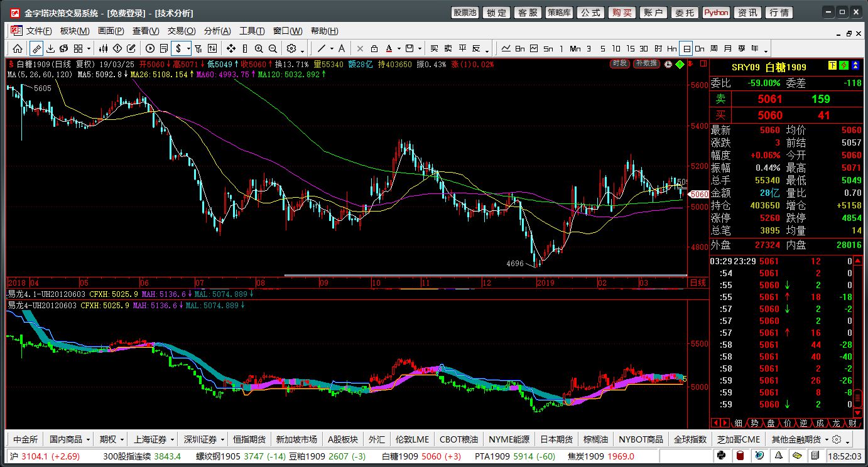Switch to the time-share line chart icon
The height and width of the screenshot is (467, 868).
click(x=506, y=48)
